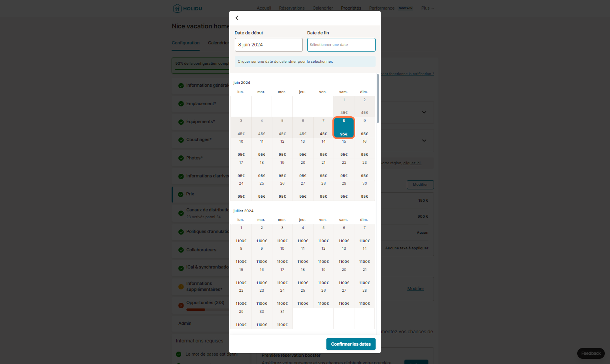Open the Holidu logo home link

(x=188, y=8)
